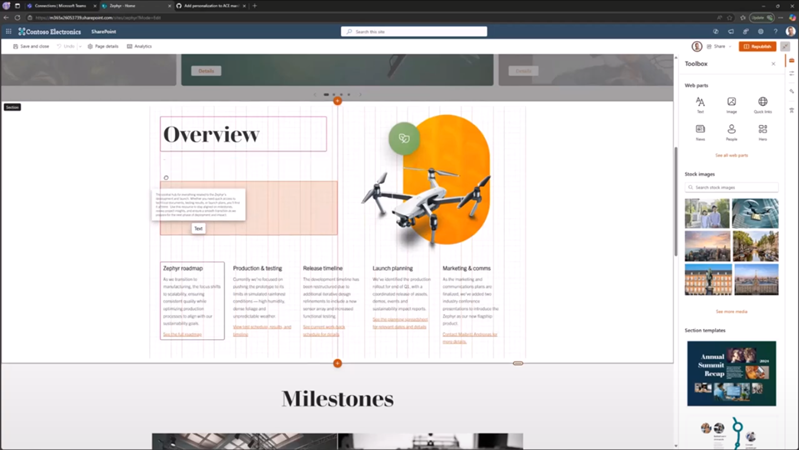Screen dimensions: 799x450
Task: Open the pencil design icon in right rail
Action: pyautogui.click(x=791, y=92)
